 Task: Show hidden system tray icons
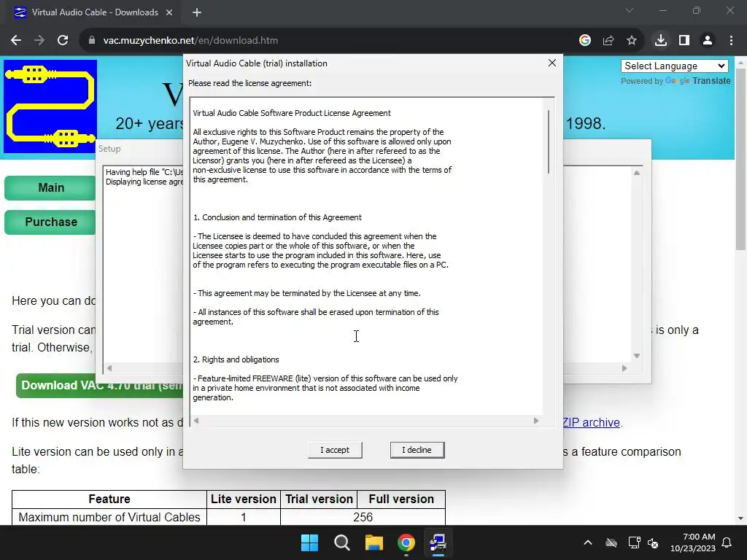pos(588,542)
